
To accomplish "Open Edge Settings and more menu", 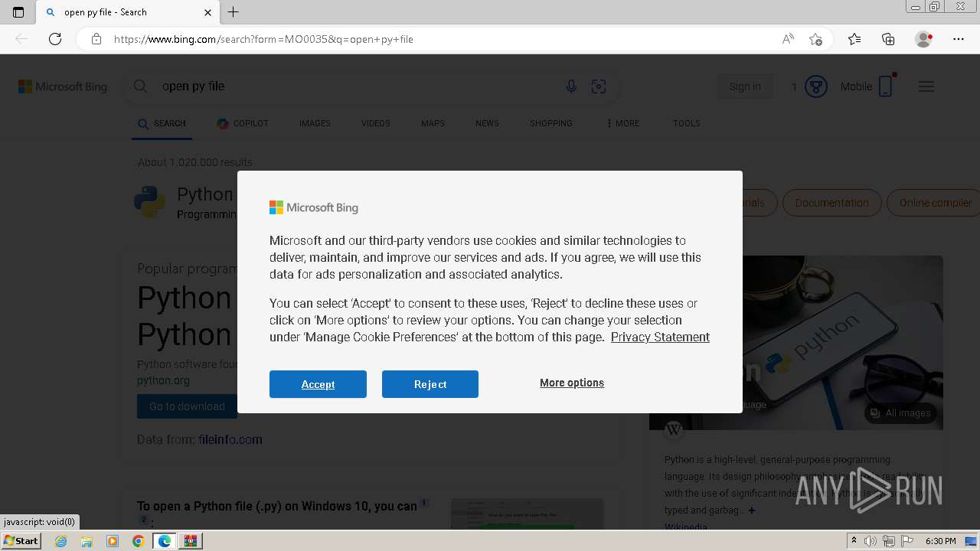I will [x=959, y=39].
